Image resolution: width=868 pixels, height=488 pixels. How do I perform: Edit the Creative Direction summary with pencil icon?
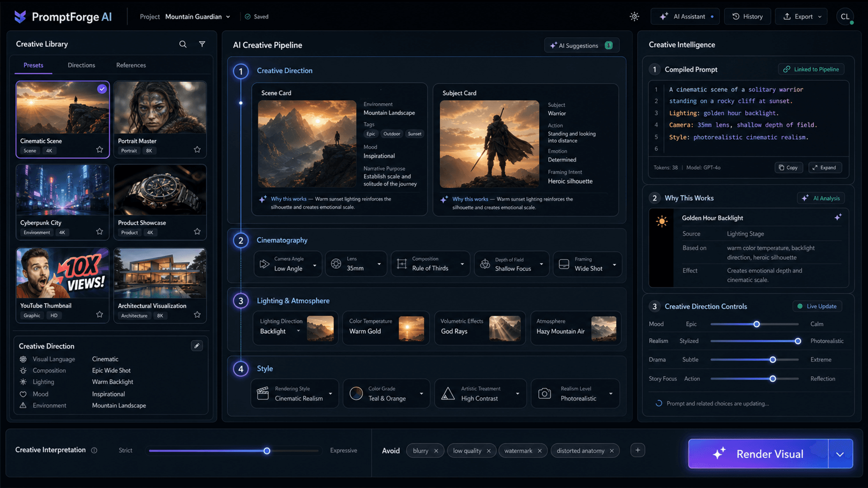coord(197,346)
